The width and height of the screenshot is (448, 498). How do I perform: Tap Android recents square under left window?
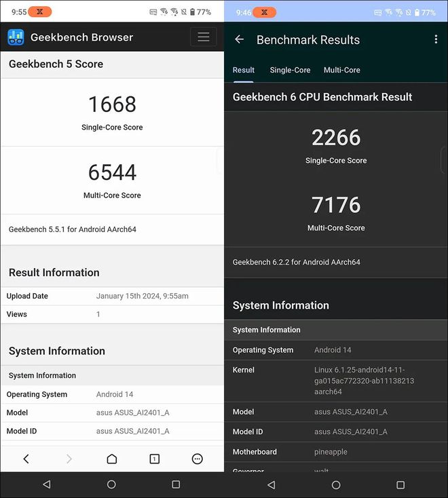[x=176, y=484]
